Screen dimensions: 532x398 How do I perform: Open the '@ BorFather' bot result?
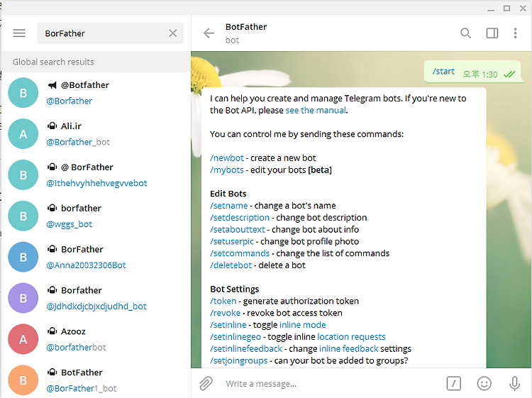[96, 175]
